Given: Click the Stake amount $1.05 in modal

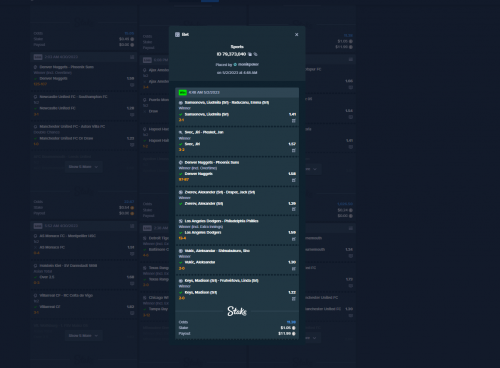Looking at the screenshot, I should pos(286,328).
